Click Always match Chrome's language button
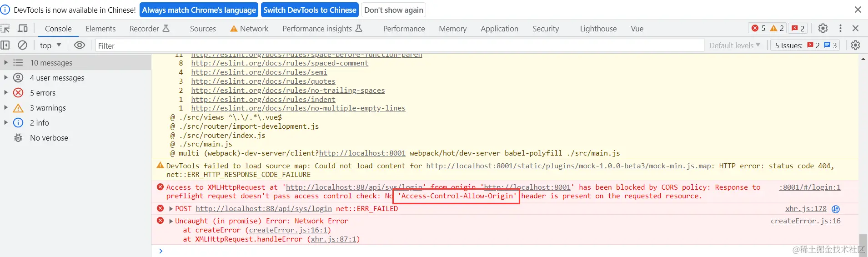Viewport: 868px width, 257px height. click(x=199, y=10)
